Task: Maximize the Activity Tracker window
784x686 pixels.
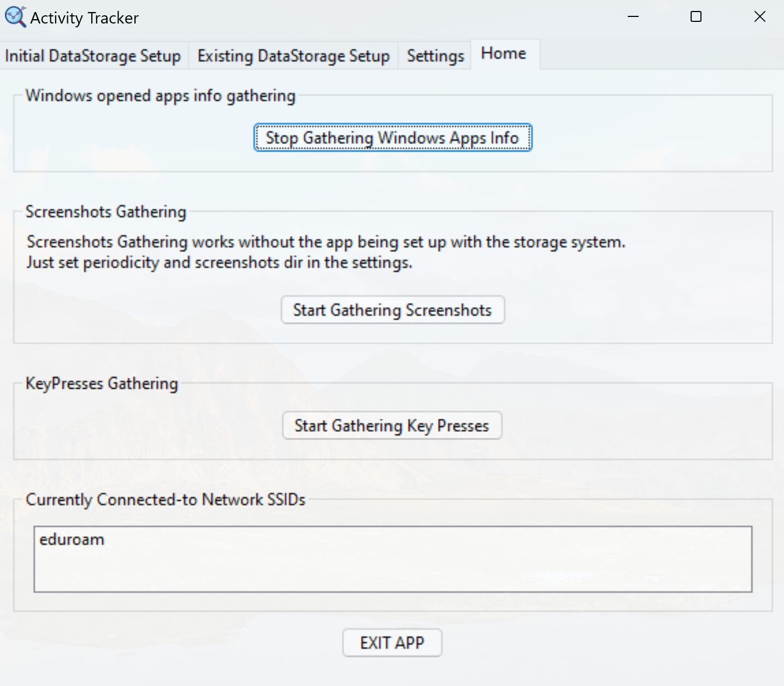Action: (696, 17)
